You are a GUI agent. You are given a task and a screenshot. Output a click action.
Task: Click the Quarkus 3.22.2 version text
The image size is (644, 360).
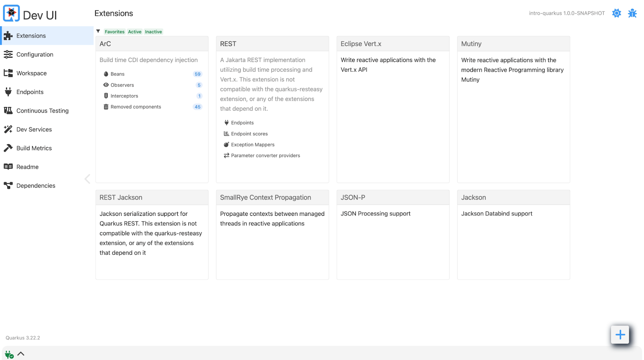click(23, 338)
